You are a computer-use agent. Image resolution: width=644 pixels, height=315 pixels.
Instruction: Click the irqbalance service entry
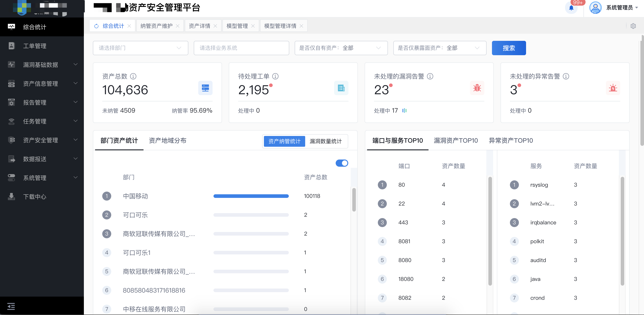click(543, 223)
